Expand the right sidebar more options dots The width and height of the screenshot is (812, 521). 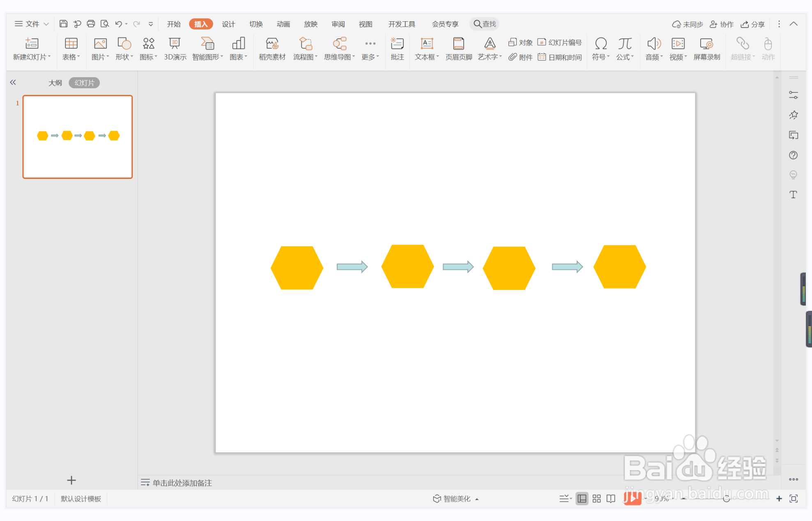(794, 479)
